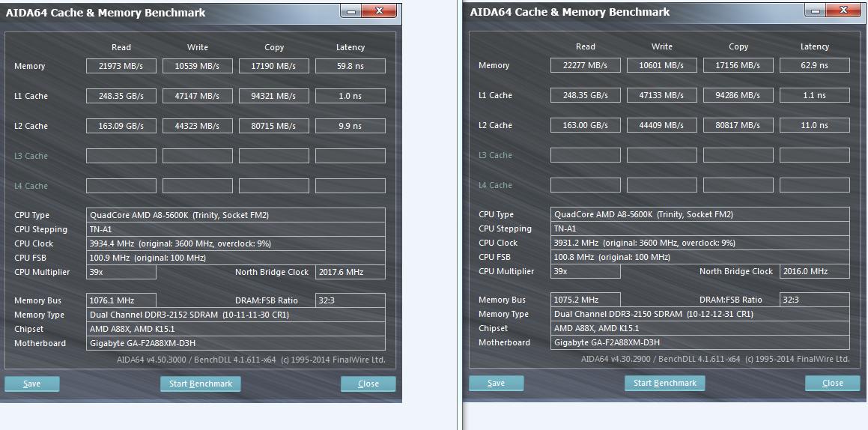This screenshot has height=430, width=868.
Task: Click Close button in right AIDA64 window
Action: [x=832, y=383]
